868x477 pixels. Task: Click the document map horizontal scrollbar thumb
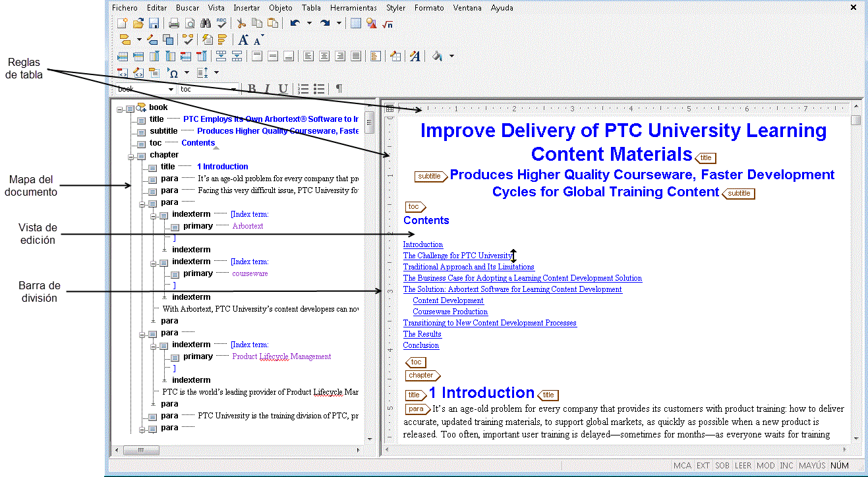pos(140,449)
